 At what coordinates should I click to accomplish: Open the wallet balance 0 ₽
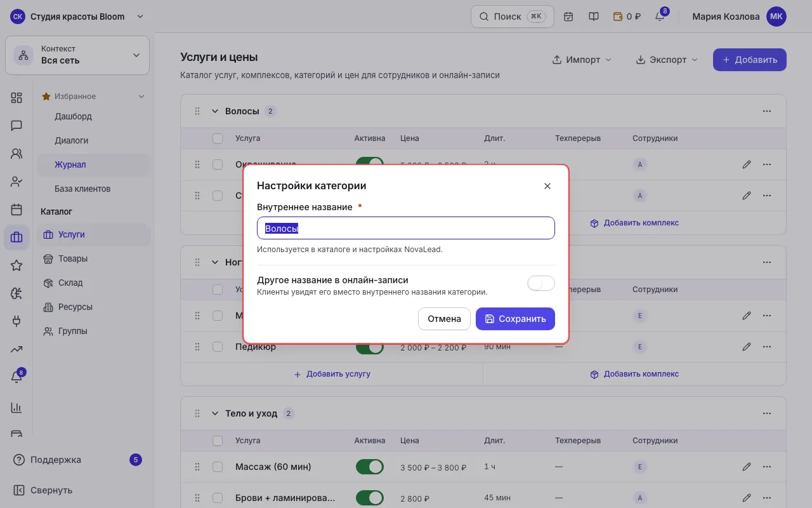627,17
